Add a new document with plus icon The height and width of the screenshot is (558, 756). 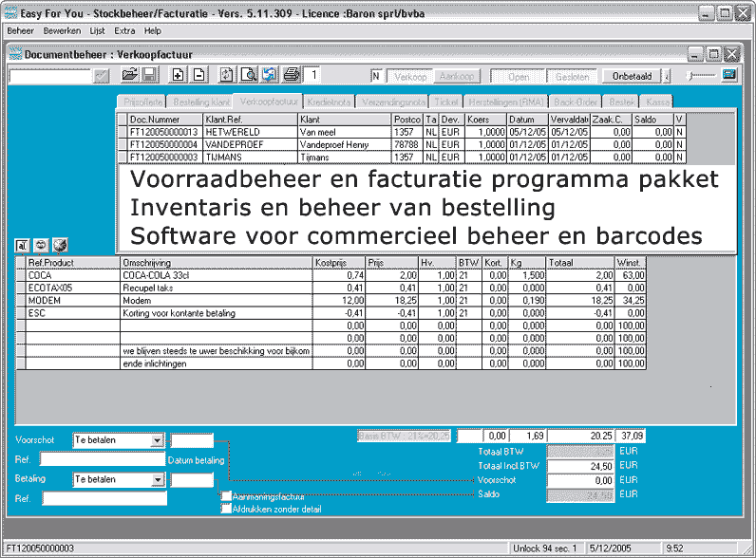(178, 75)
